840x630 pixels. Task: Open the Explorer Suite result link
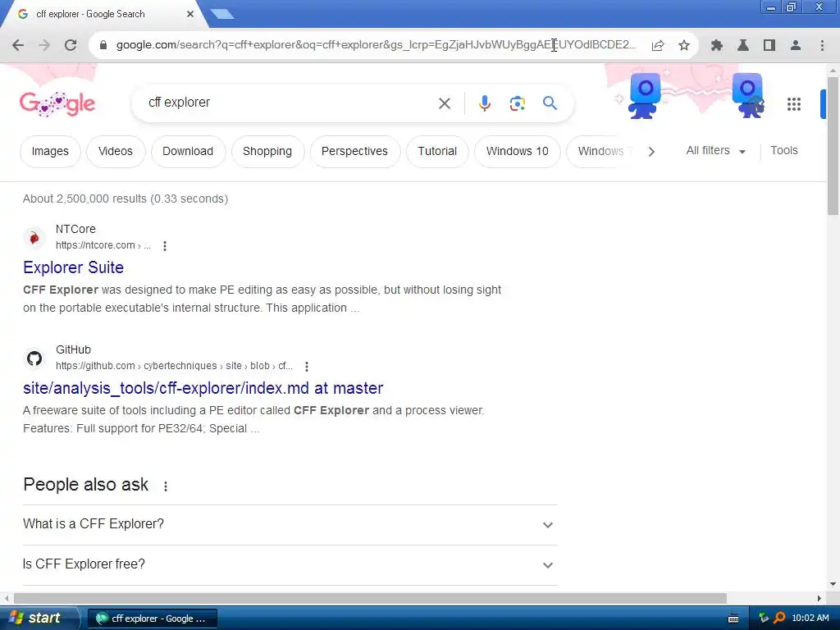(73, 267)
